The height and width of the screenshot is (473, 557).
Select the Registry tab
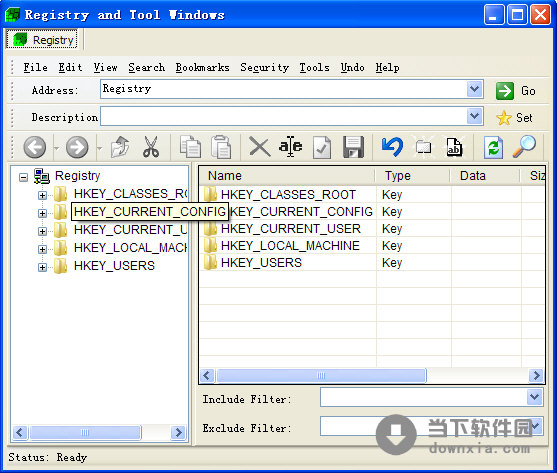(42, 39)
